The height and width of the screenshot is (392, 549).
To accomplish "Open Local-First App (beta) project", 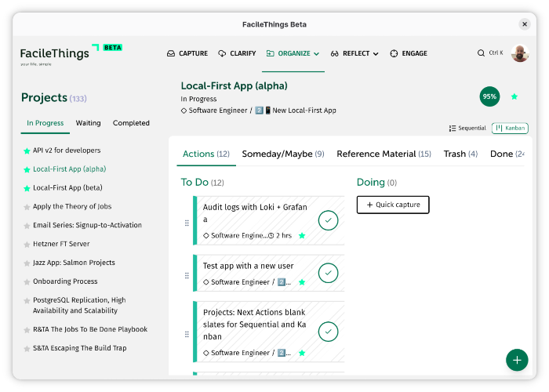I will (67, 188).
